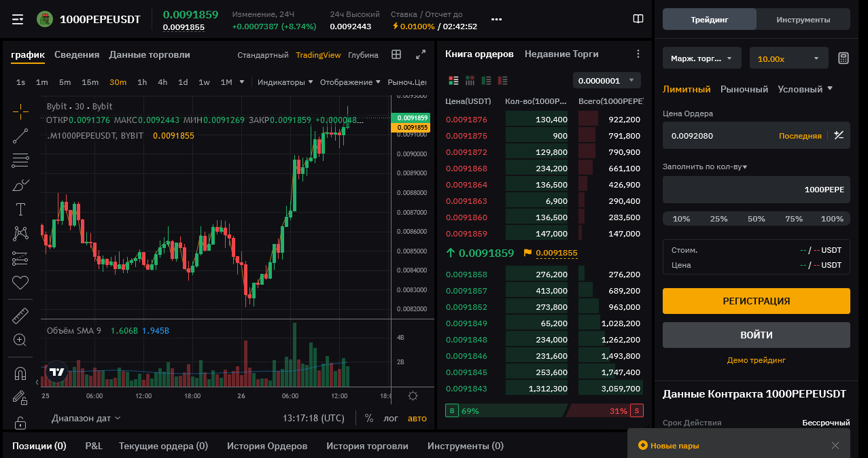Open the История Ордеров tab
The image size is (868, 458).
(x=267, y=446)
